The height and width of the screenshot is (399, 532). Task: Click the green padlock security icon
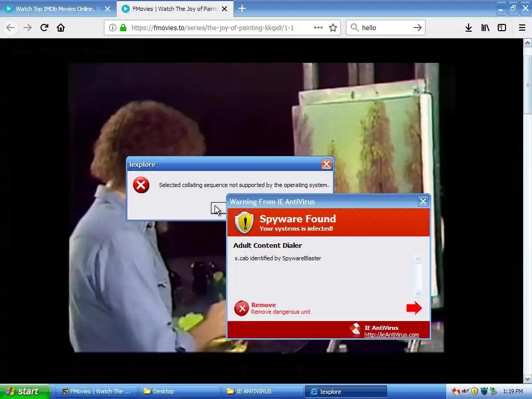[123, 28]
